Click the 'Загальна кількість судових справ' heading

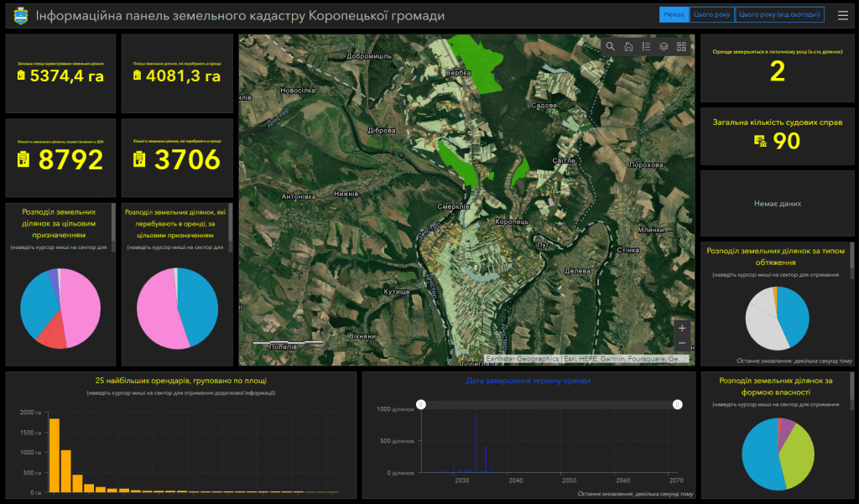[x=778, y=122]
